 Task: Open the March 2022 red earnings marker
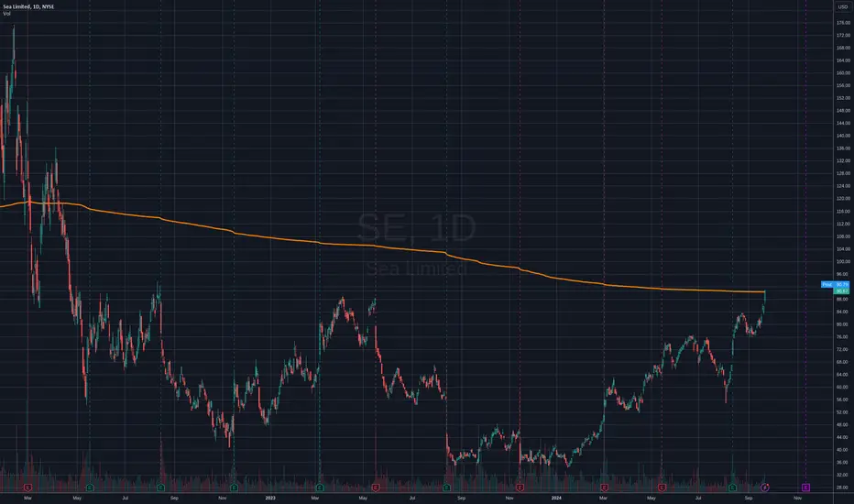pos(27,488)
